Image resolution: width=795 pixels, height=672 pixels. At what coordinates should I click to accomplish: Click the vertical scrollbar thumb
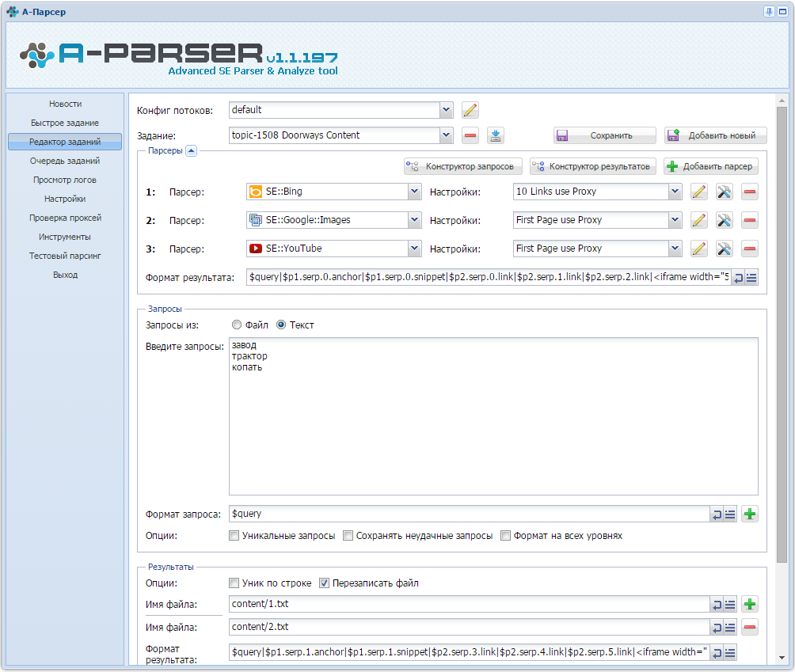[782, 335]
